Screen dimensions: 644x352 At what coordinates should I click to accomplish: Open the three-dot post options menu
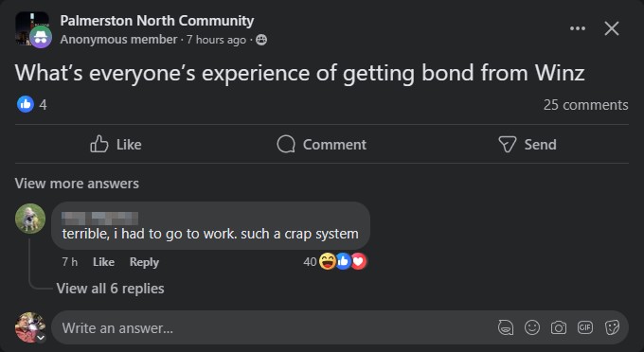pyautogui.click(x=578, y=28)
